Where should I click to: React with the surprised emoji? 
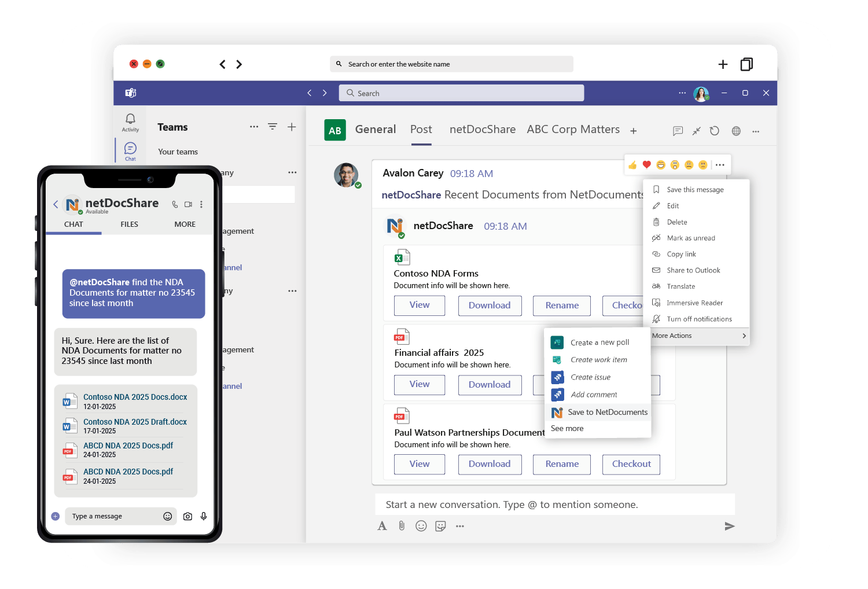click(675, 165)
